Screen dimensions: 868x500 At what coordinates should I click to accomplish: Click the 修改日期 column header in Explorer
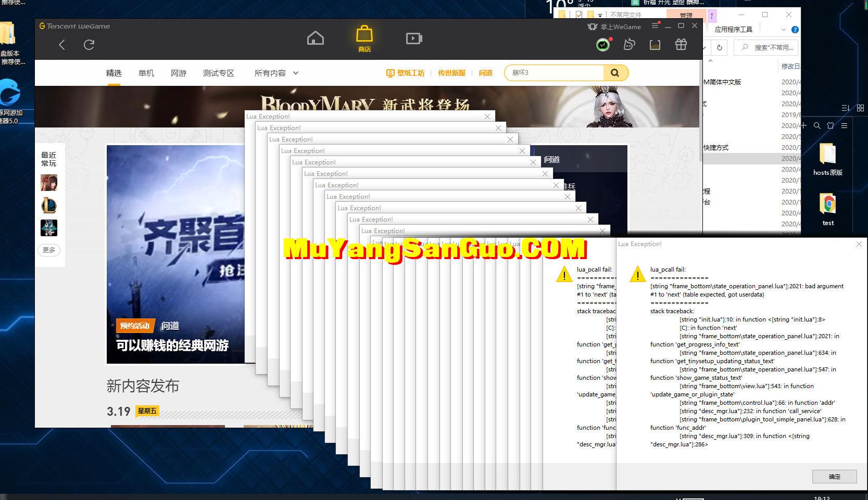pos(790,66)
